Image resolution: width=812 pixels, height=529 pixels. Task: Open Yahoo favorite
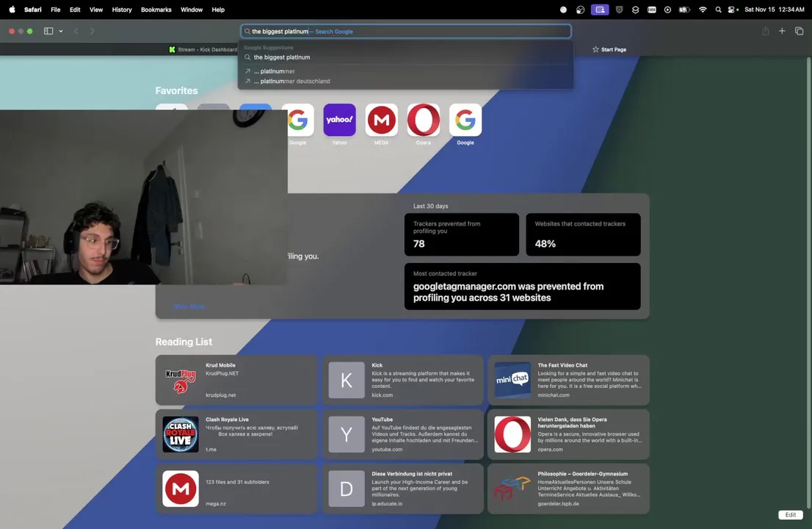339,120
